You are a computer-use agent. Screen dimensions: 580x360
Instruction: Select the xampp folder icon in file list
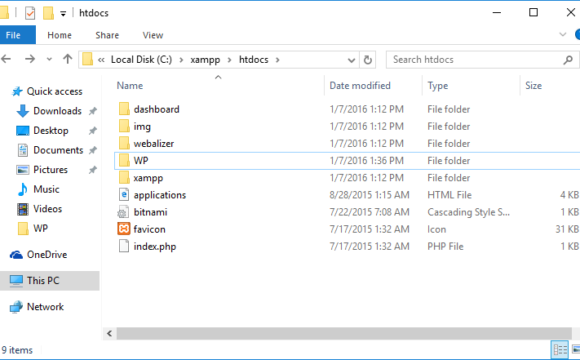pyautogui.click(x=124, y=178)
